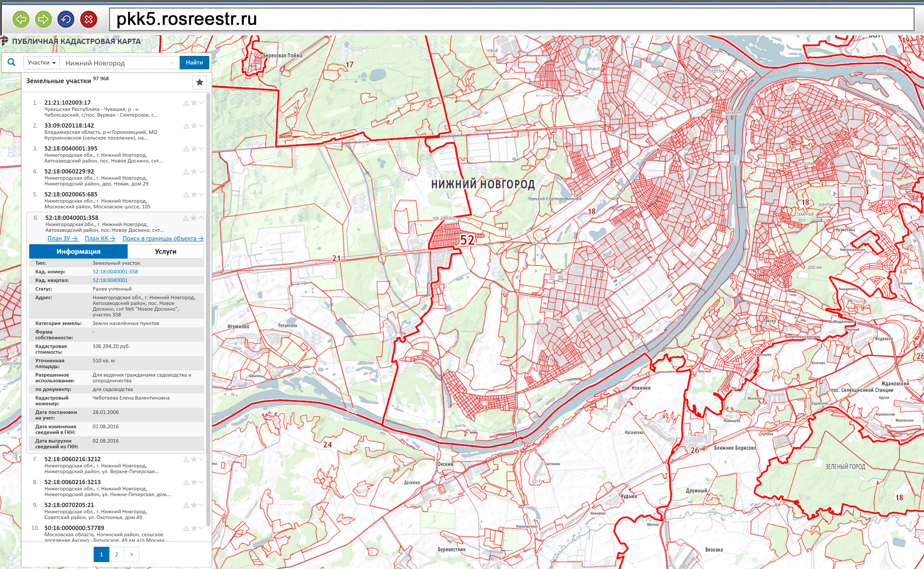This screenshot has height=569, width=924.
Task: Open Поиск в границах объекта link
Action: tap(163, 238)
